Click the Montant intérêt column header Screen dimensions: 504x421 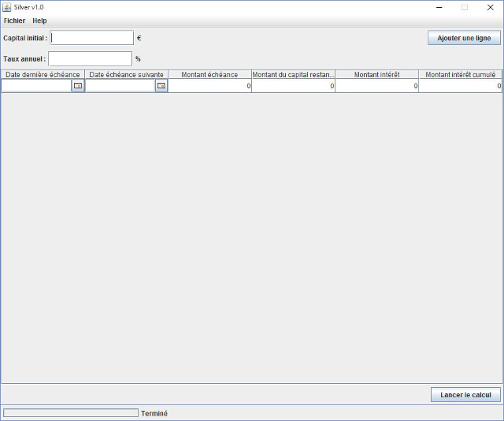(x=376, y=74)
